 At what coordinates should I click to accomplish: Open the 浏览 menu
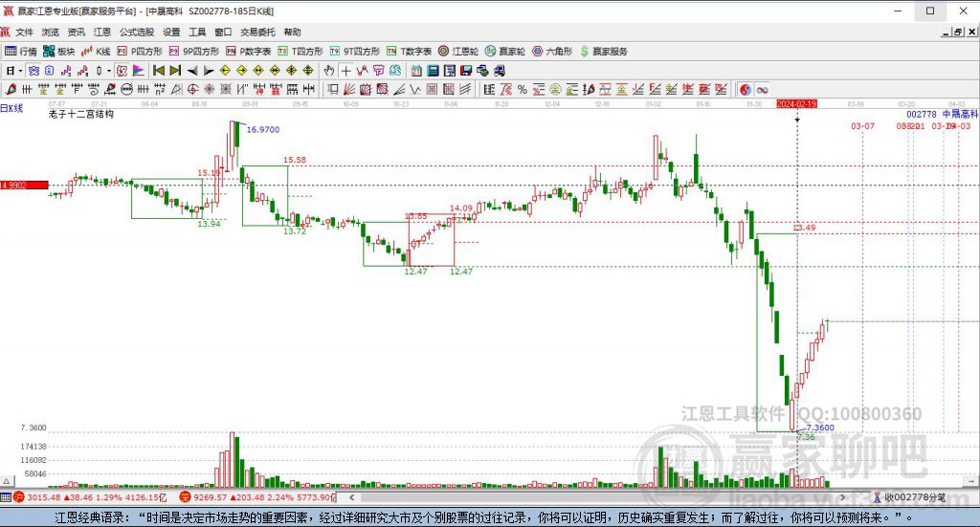(50, 32)
